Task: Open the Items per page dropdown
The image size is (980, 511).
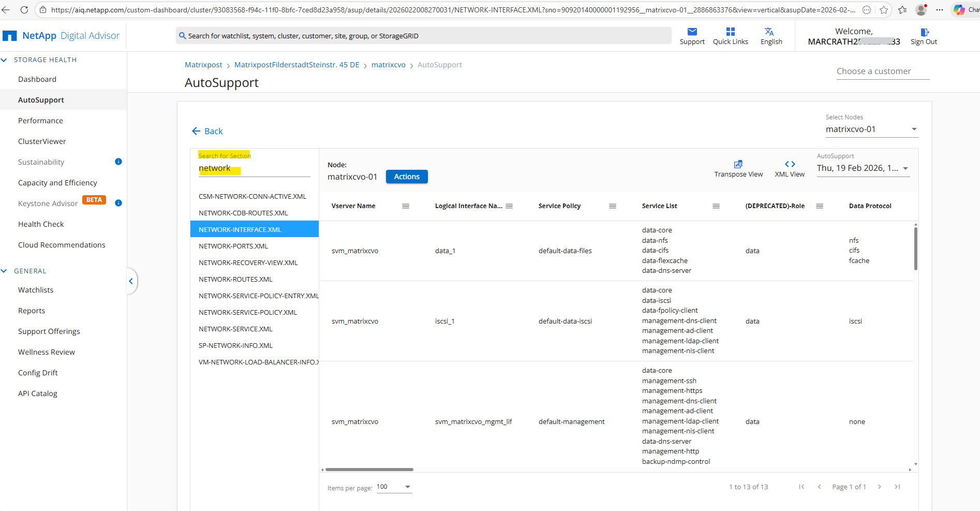Action: click(x=407, y=487)
